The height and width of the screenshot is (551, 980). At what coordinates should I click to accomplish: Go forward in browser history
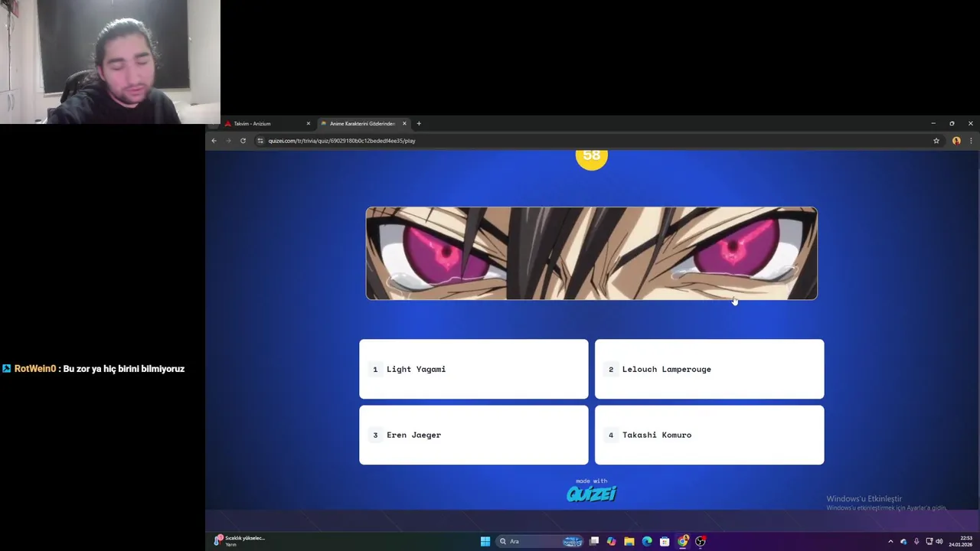[x=228, y=141]
